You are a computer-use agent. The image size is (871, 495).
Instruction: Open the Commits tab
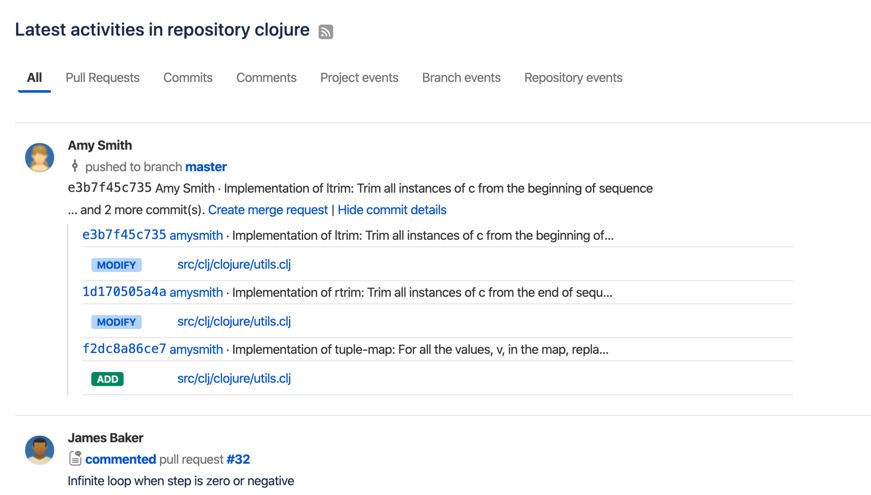point(188,78)
